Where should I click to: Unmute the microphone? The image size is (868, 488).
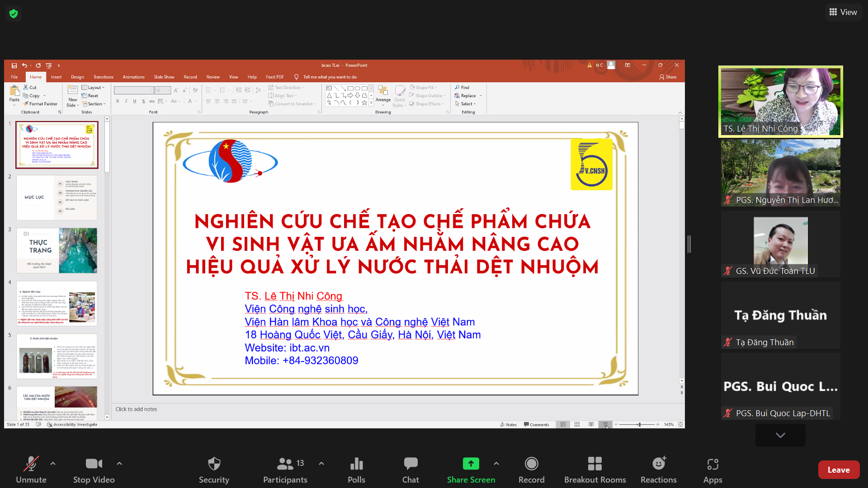pos(31,464)
